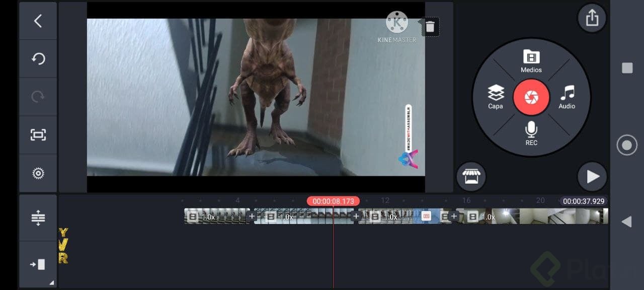Image resolution: width=644 pixels, height=290 pixels.
Task: Click timeline ruler mark 20
Action: pos(540,200)
